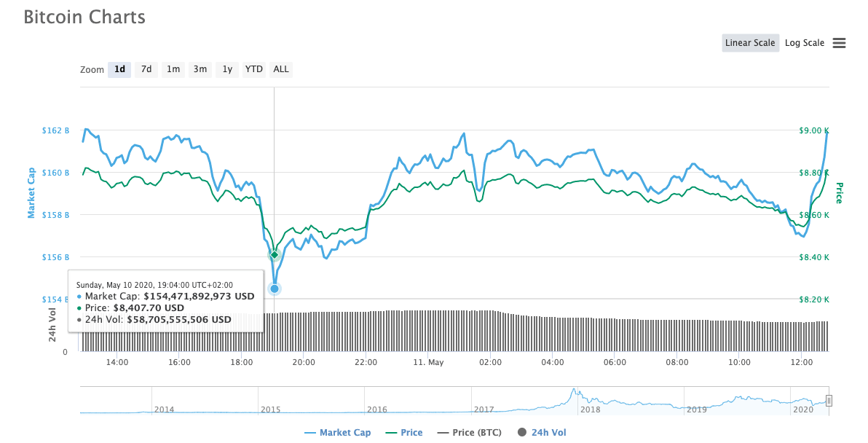868x443 pixels.
Task: Click the $9.00 K price axis label
Action: pyautogui.click(x=814, y=130)
